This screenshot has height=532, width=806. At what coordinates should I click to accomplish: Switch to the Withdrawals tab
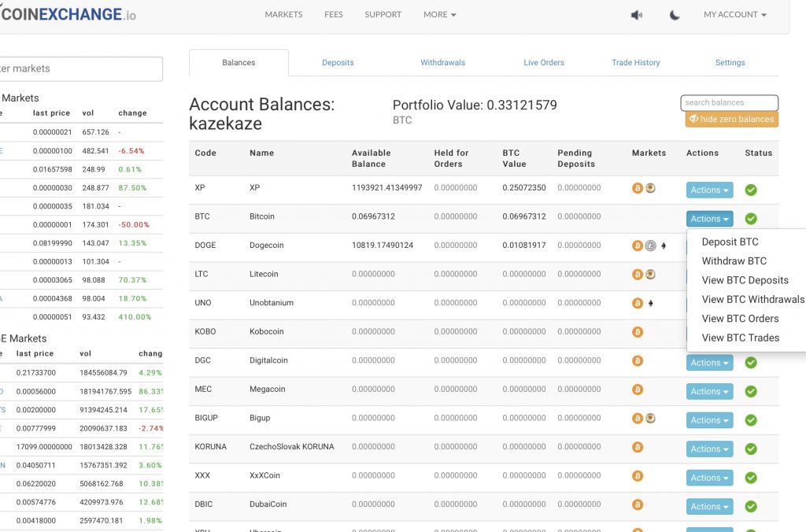click(442, 63)
